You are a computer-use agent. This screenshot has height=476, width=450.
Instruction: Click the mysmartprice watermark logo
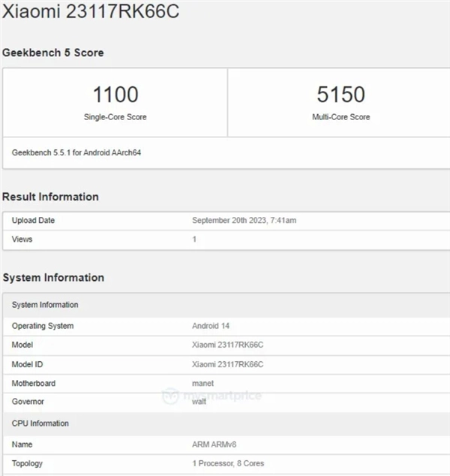pos(212,395)
